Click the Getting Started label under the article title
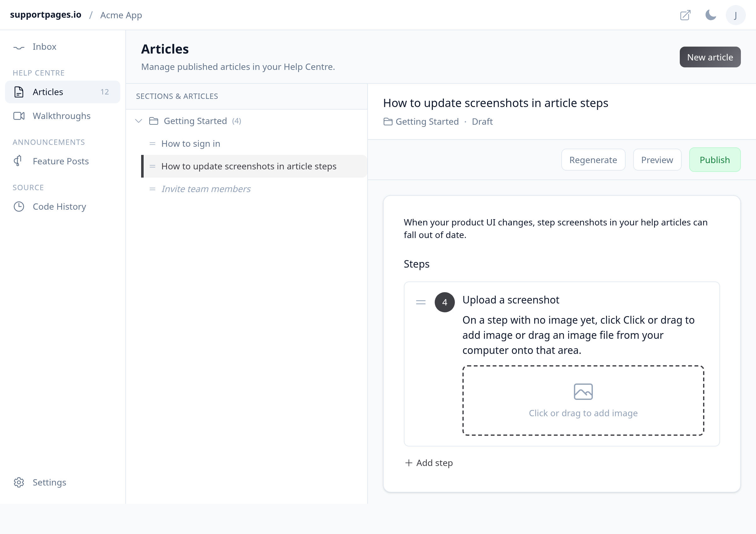 tap(427, 122)
